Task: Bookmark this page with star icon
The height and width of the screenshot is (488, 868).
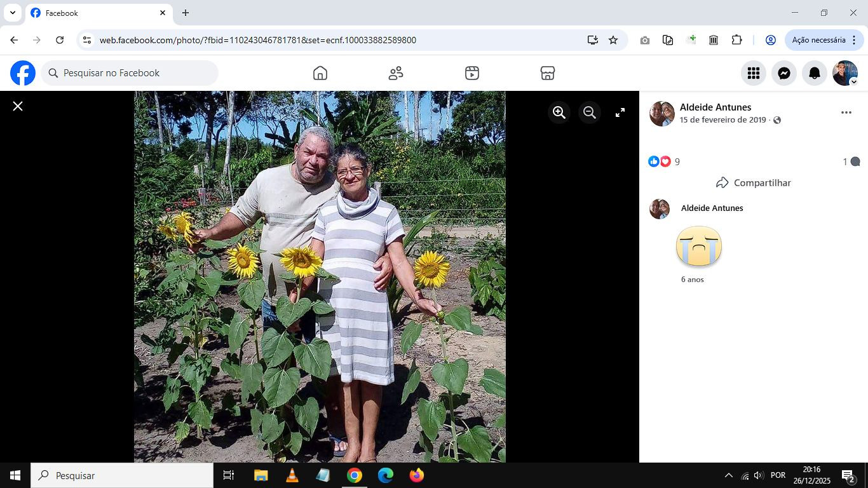Action: point(613,40)
